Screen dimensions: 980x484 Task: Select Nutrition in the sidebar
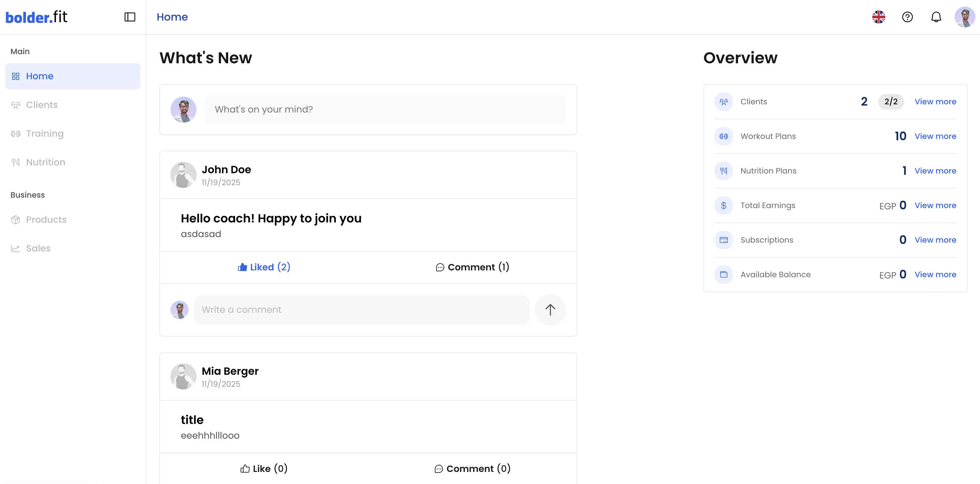(x=45, y=162)
